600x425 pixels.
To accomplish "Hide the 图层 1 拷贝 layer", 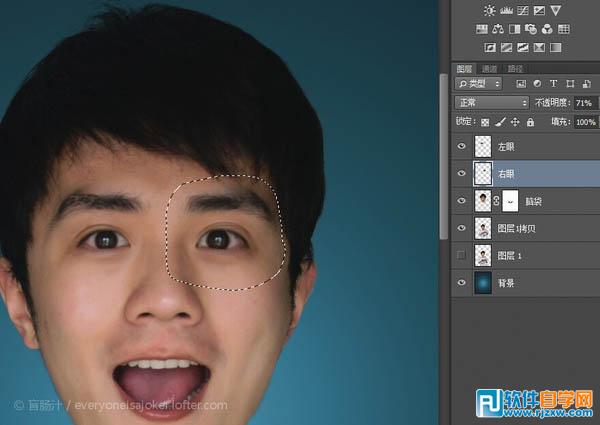I will (x=461, y=228).
